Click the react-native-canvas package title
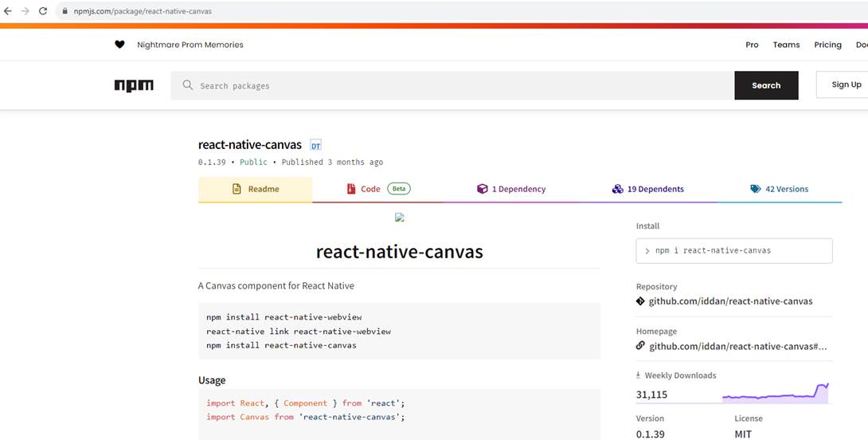The width and height of the screenshot is (868, 440). click(x=250, y=145)
